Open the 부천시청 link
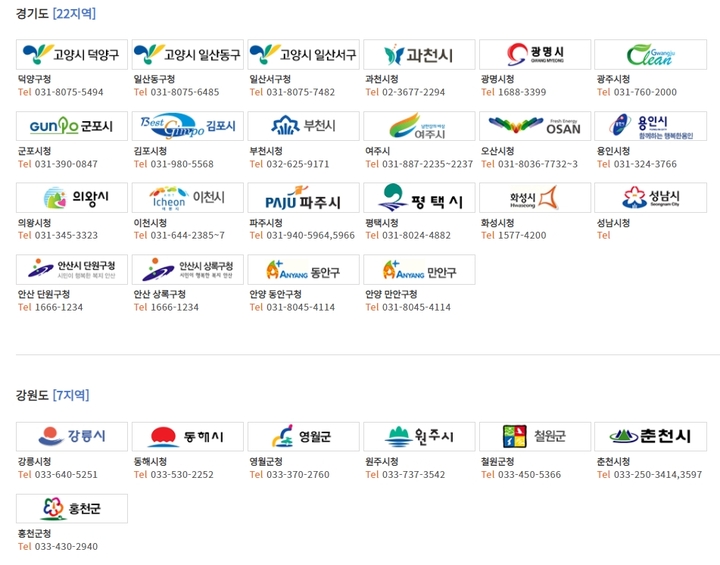This screenshot has height=565, width=720. 266,151
